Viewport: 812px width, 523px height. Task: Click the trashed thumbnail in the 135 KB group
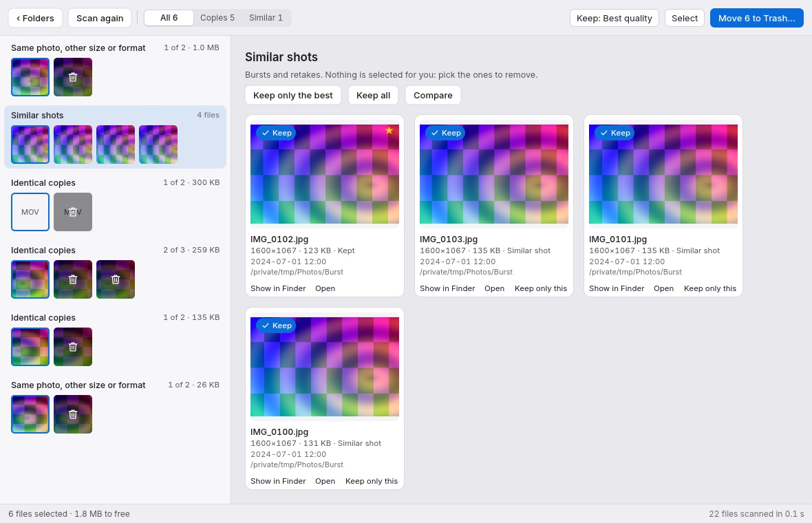point(73,347)
